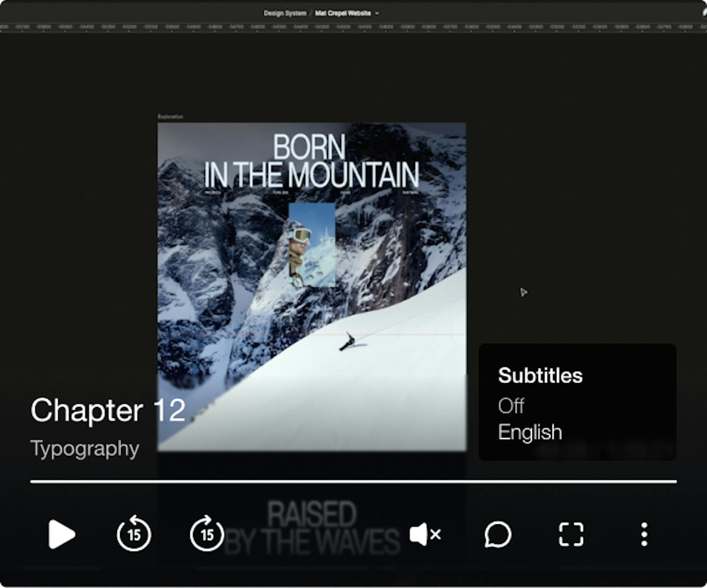Click the small skier portrait image
This screenshot has height=588, width=707.
point(312,245)
